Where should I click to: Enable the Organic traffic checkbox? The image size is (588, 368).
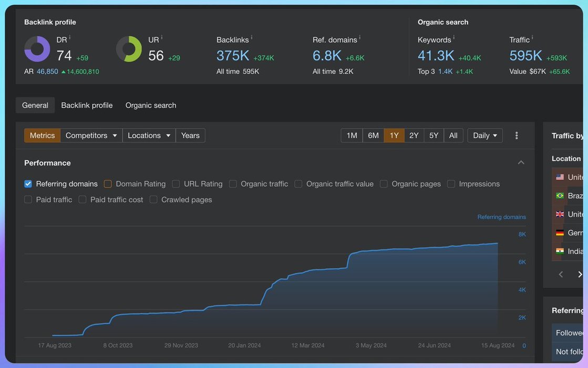(233, 184)
